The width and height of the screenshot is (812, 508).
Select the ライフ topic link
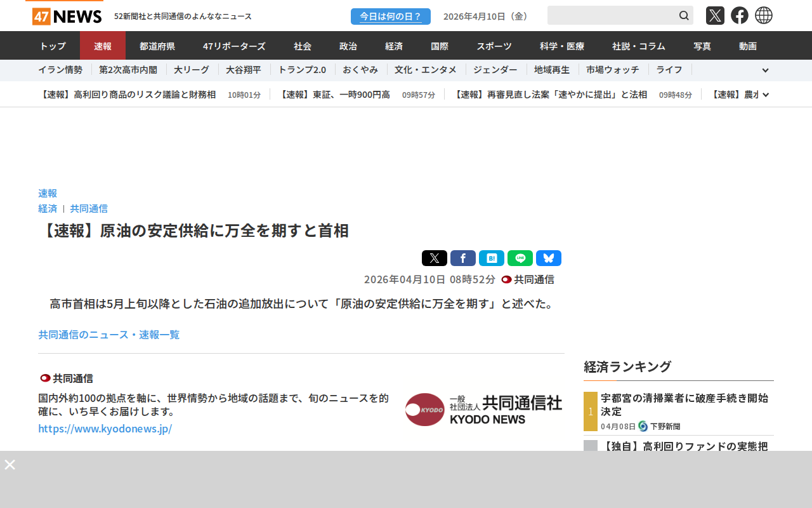(x=669, y=70)
